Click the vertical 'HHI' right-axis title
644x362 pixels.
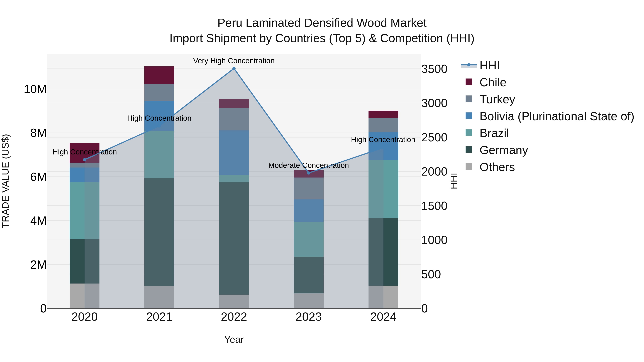tap(454, 181)
